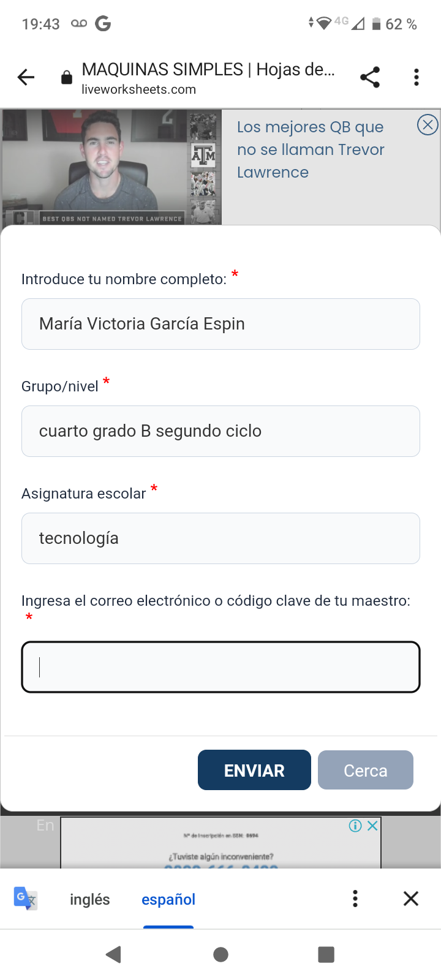Tap the Google Translate logo icon
The width and height of the screenshot is (441, 980).
[x=26, y=899]
